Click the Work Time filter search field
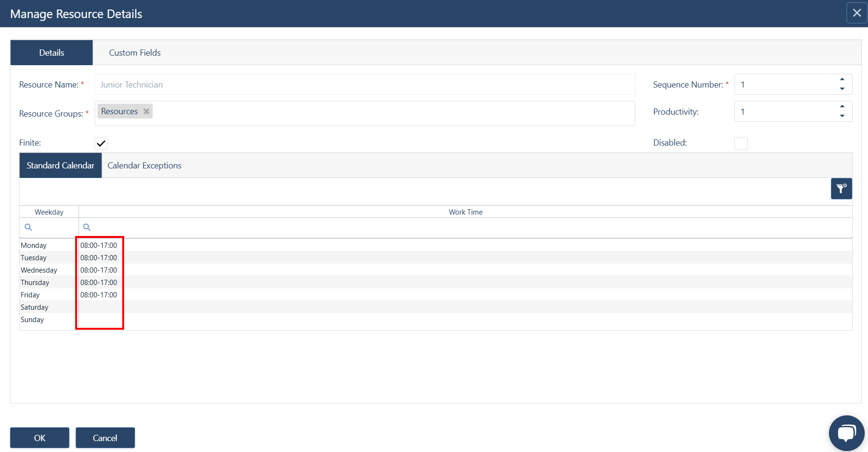Screen dimensions: 868x452 465,227
